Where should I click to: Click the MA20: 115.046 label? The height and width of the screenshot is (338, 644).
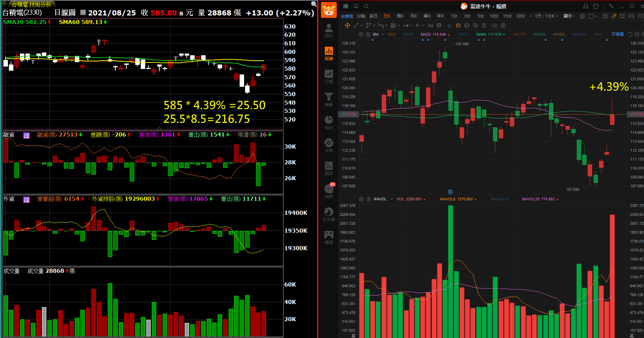click(433, 34)
